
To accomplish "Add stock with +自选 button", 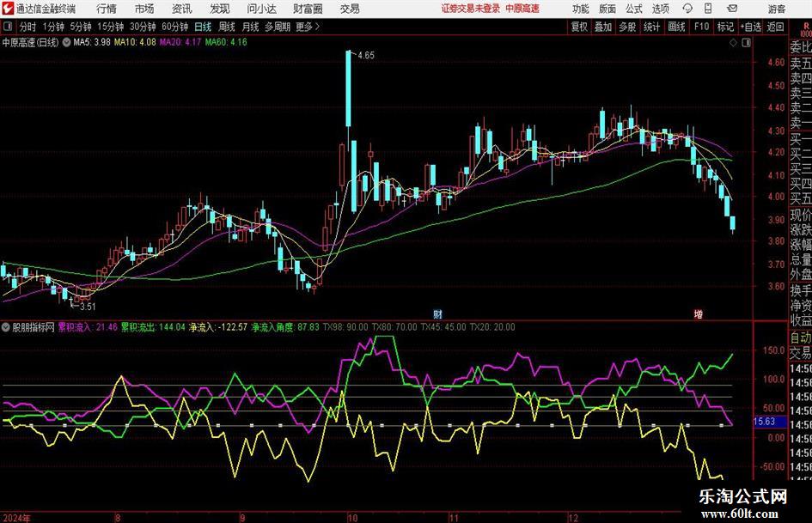I will coord(750,27).
